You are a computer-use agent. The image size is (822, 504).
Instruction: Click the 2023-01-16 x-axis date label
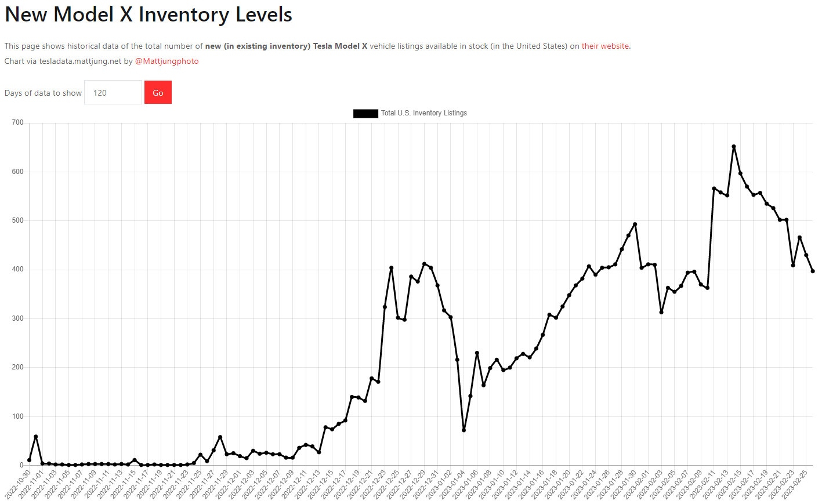[531, 485]
